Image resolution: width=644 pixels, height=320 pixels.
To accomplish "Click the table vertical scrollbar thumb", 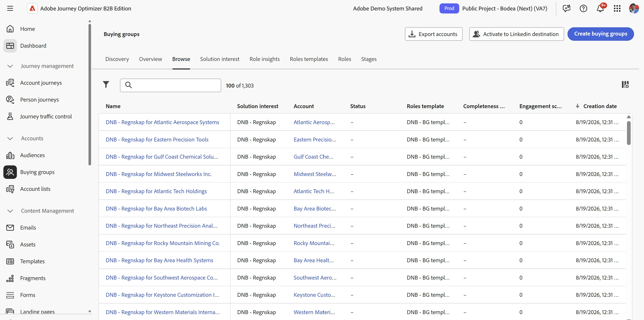I will (628, 133).
